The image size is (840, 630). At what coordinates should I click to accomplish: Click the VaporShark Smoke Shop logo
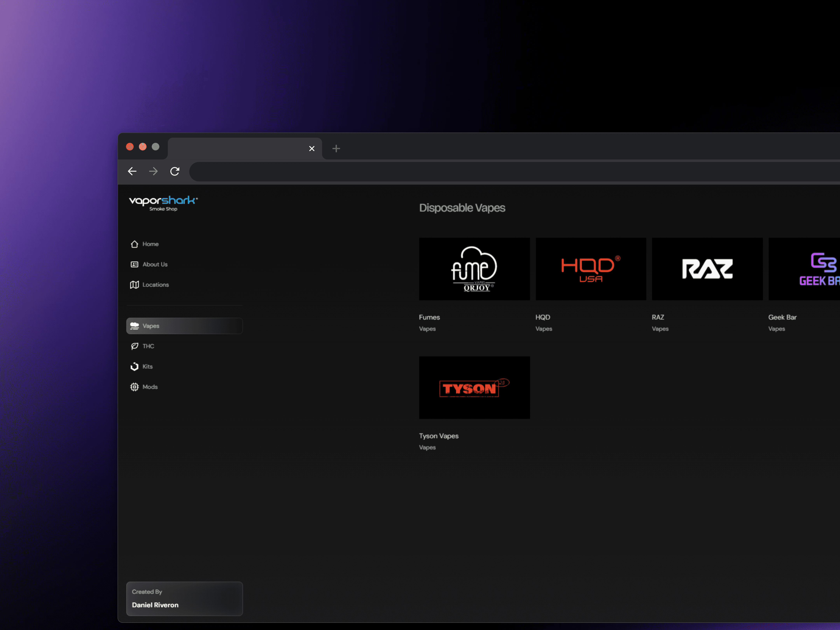click(x=163, y=203)
